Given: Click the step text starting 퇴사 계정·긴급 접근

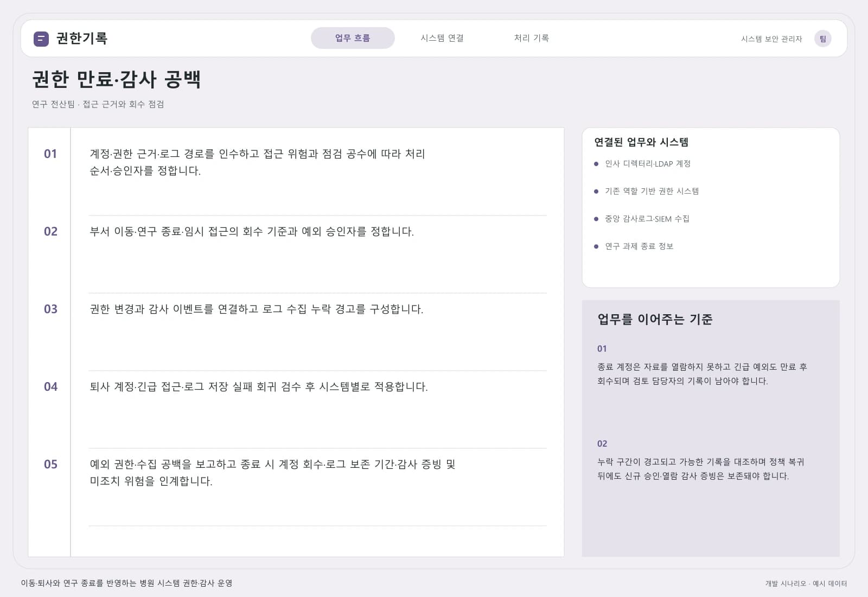Looking at the screenshot, I should [x=259, y=387].
